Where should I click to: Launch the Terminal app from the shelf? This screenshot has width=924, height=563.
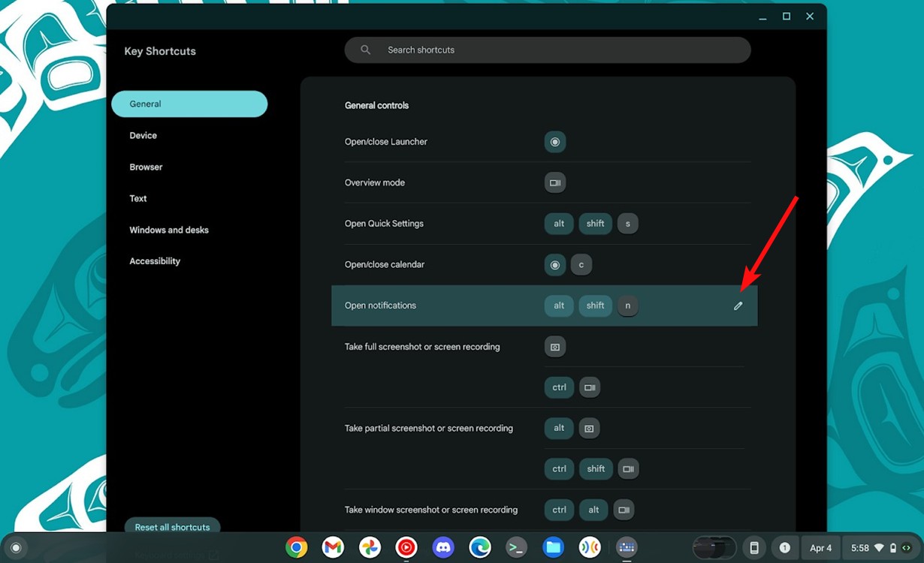pos(516,548)
